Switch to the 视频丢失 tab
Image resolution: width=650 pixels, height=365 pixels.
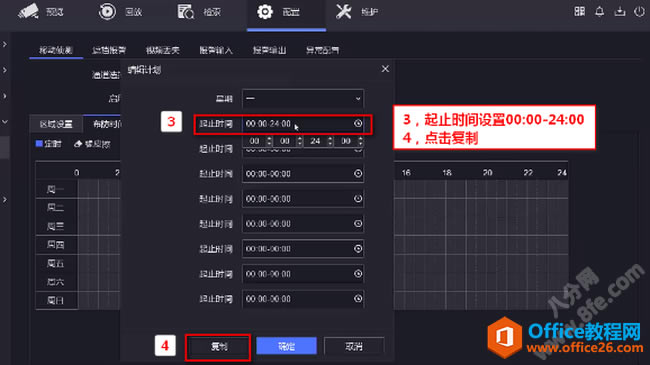click(x=162, y=50)
